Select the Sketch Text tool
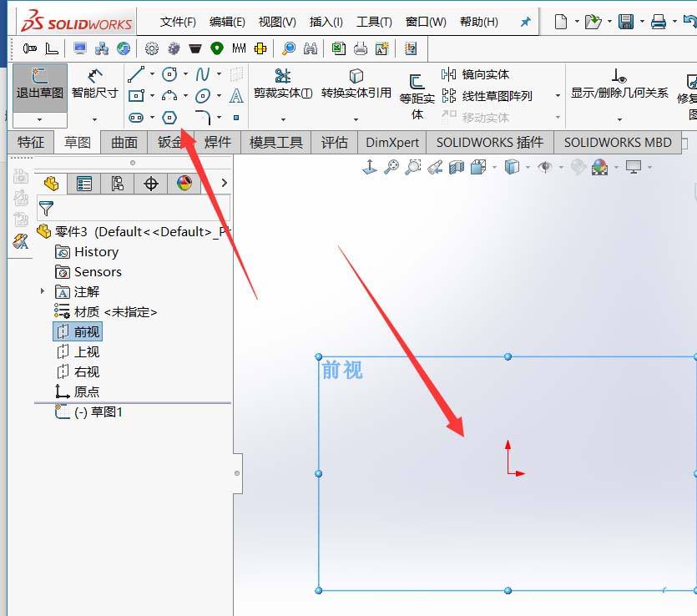 pos(236,96)
